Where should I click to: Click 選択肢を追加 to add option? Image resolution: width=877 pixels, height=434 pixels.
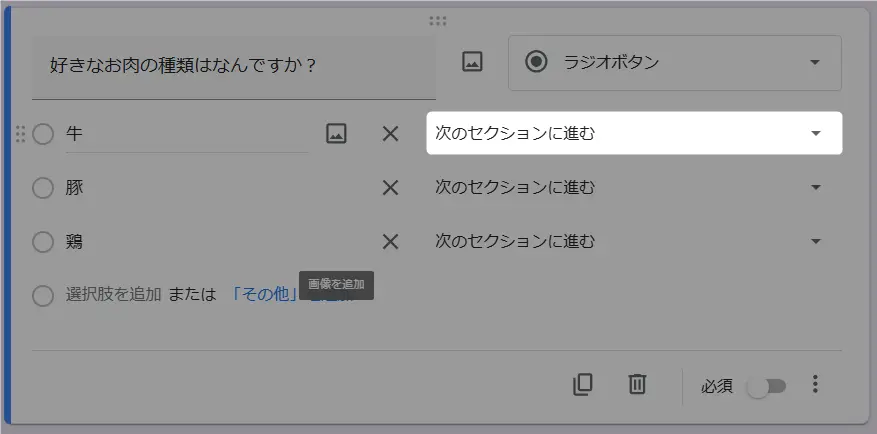click(x=114, y=295)
